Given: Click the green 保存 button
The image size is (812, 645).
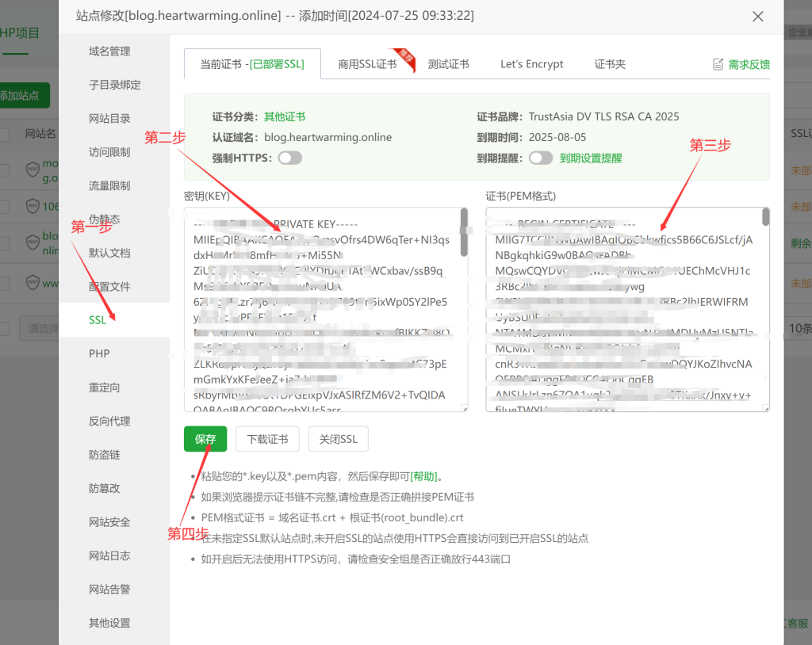Looking at the screenshot, I should (x=205, y=439).
